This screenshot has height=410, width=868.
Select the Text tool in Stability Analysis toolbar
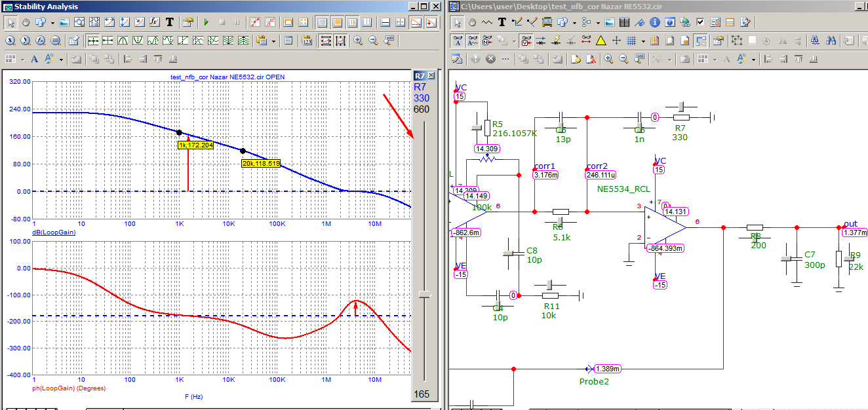(x=169, y=22)
